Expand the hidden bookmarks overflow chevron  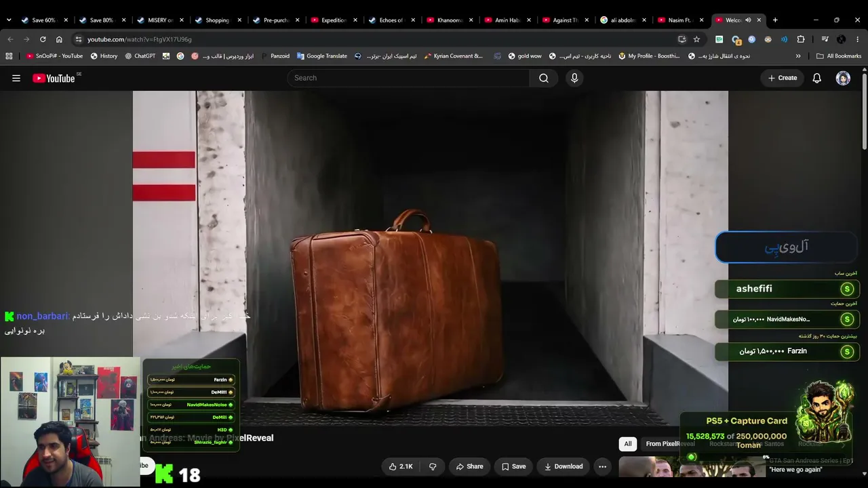point(798,56)
